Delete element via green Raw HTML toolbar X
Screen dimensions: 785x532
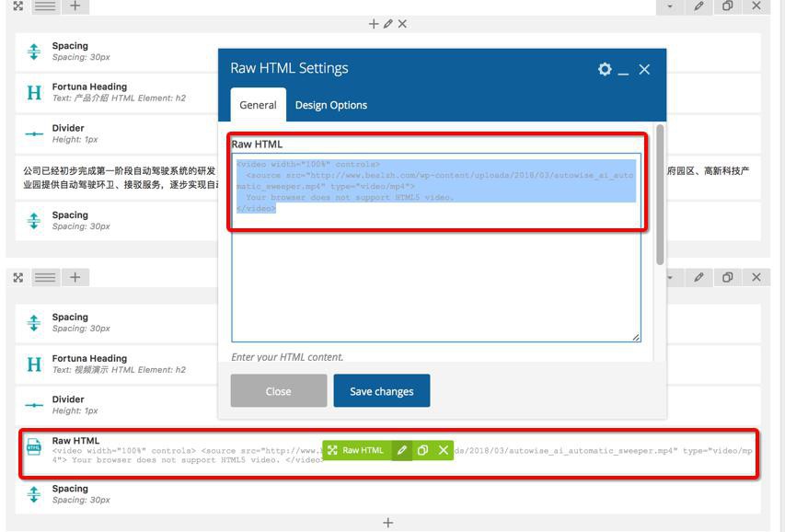pos(444,450)
